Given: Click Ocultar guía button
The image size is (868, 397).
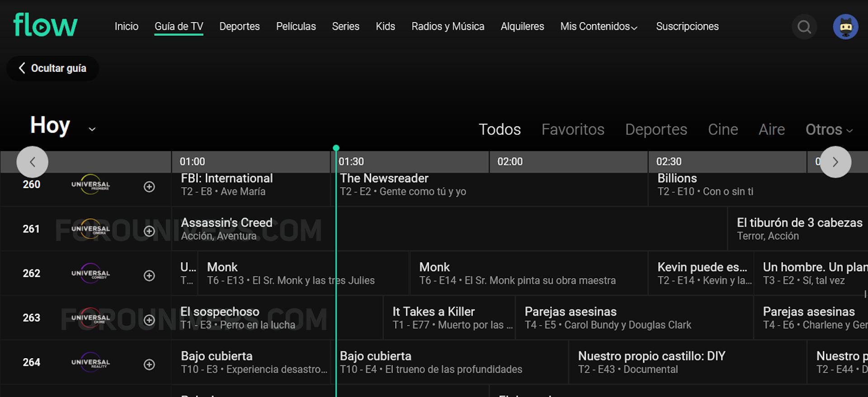Looking at the screenshot, I should coord(53,68).
